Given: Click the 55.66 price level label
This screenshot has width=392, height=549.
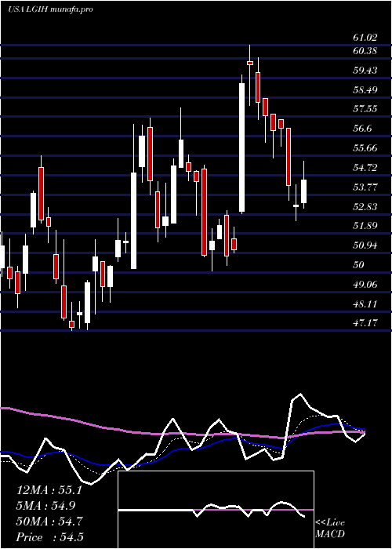Looking at the screenshot, I should pos(365,148).
